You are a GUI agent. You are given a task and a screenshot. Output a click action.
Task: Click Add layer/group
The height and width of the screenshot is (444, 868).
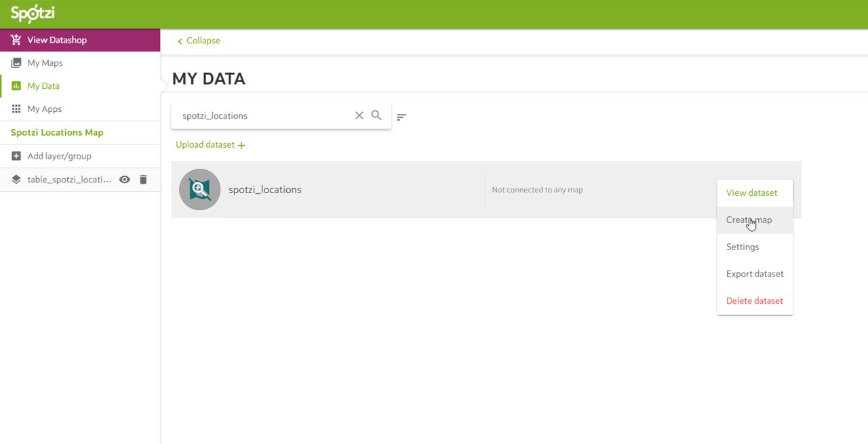[59, 156]
